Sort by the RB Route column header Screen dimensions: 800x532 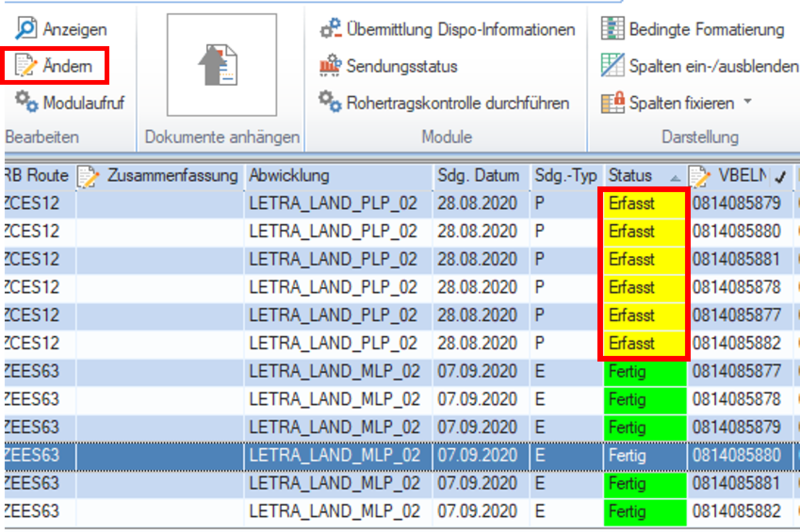[x=37, y=176]
